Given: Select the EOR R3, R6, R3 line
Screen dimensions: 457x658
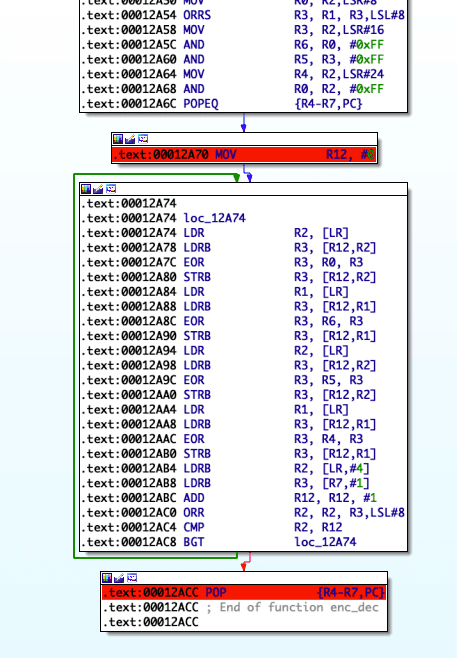Looking at the screenshot, I should 222,321.
